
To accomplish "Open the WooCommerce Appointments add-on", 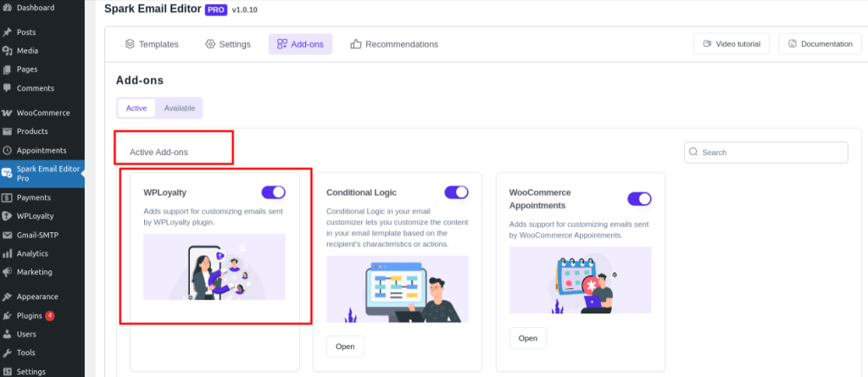I will pyautogui.click(x=528, y=338).
